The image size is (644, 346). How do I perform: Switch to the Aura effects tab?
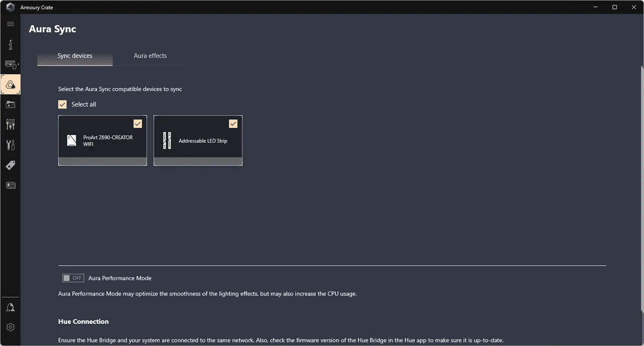[150, 56]
